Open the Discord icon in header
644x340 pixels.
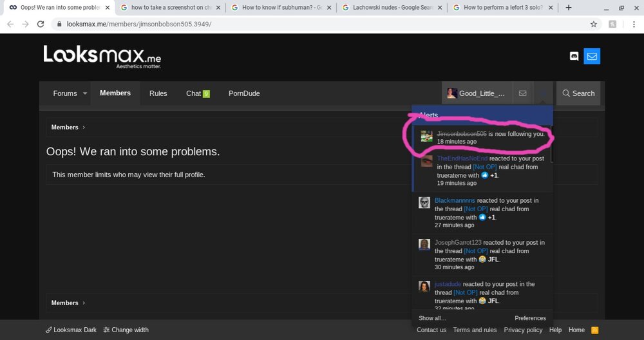tap(574, 56)
